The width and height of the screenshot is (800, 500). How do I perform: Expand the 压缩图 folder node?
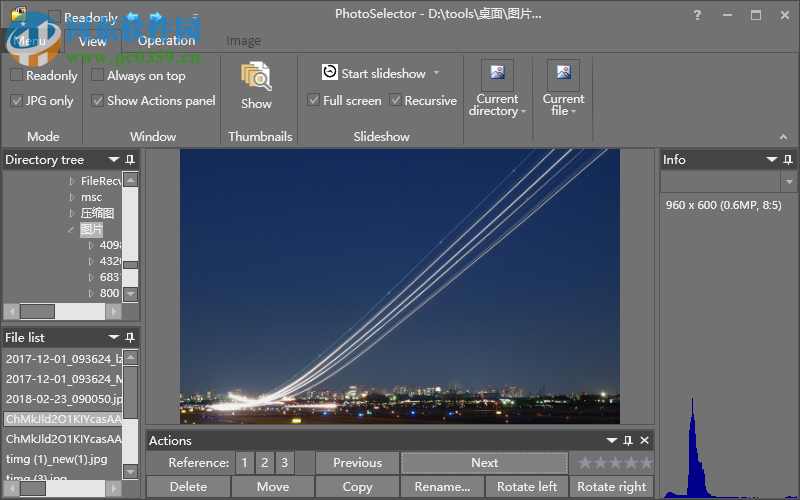point(72,213)
